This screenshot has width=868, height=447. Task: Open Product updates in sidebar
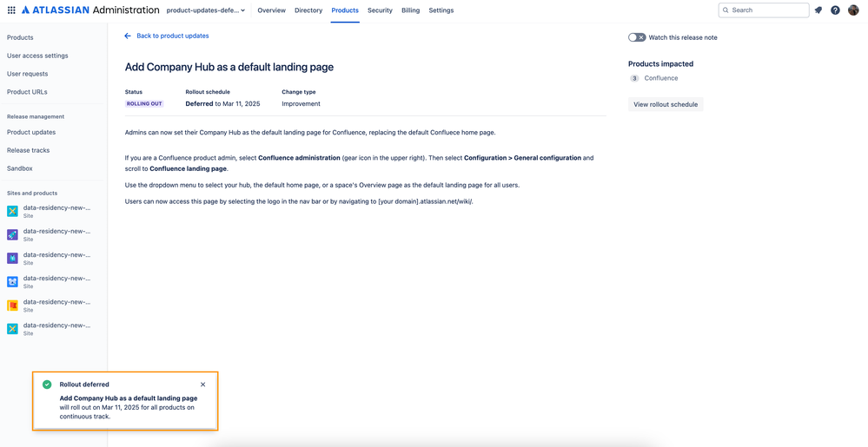(31, 132)
